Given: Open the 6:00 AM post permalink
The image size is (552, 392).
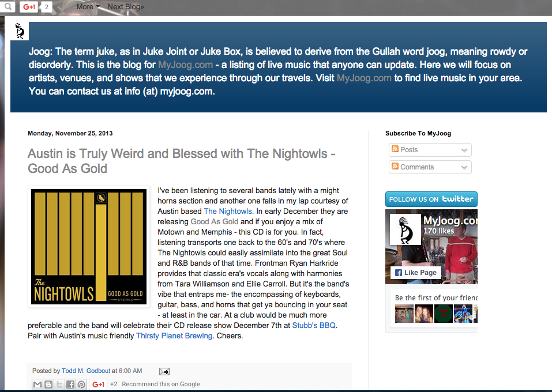Looking at the screenshot, I should pyautogui.click(x=130, y=371).
